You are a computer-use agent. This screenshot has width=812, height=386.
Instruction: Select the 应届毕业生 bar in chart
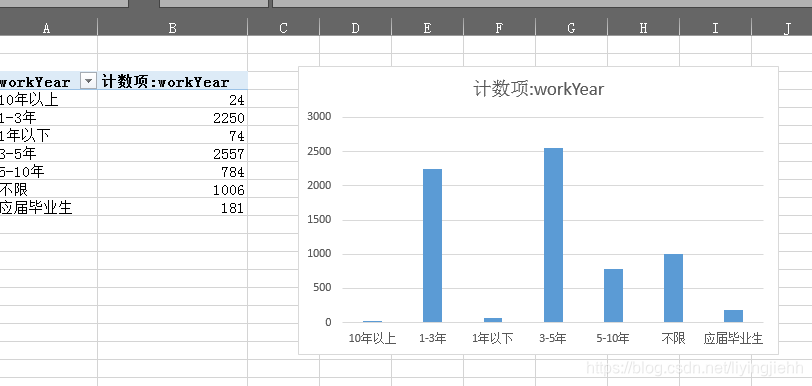click(x=733, y=316)
